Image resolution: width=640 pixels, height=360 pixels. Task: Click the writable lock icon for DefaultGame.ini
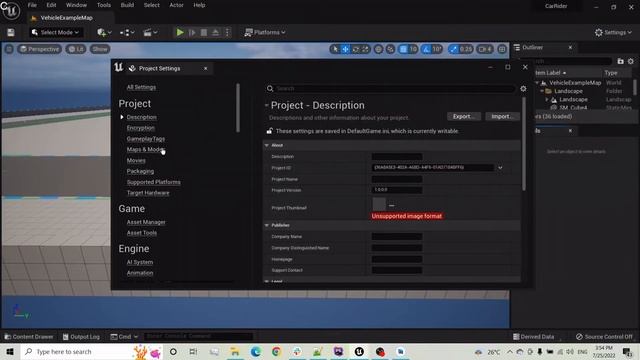269,131
